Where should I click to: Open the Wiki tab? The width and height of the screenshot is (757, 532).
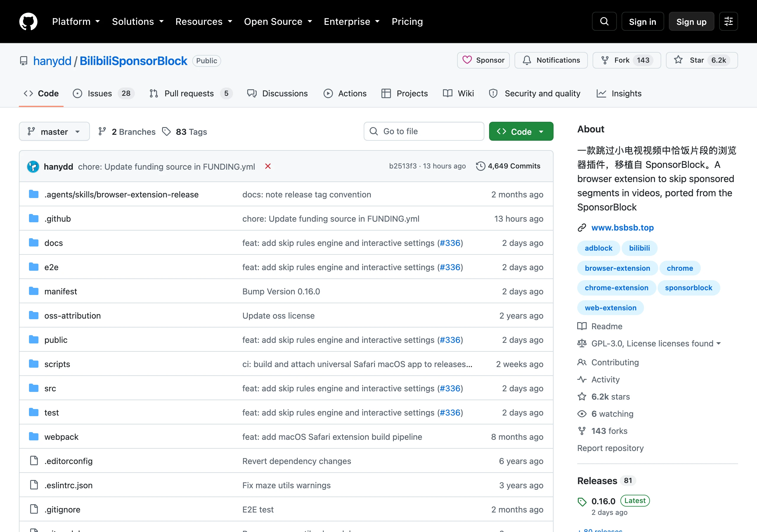pos(458,94)
